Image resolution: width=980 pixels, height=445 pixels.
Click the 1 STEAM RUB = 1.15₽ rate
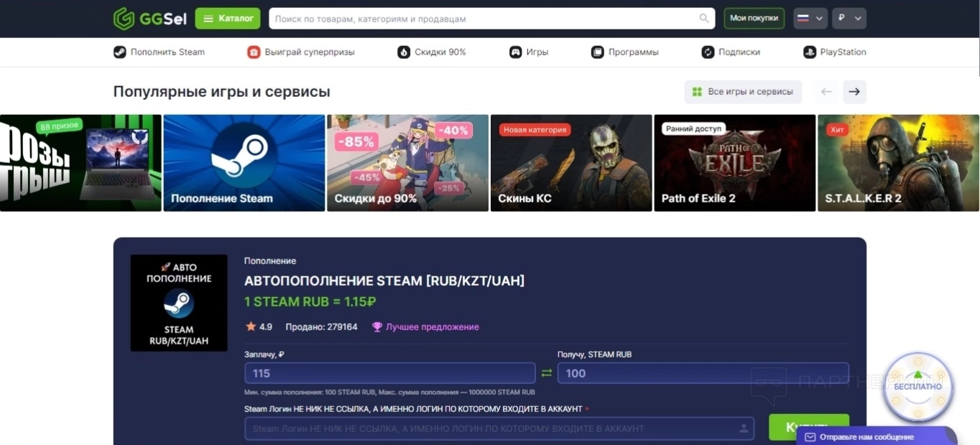[310, 302]
